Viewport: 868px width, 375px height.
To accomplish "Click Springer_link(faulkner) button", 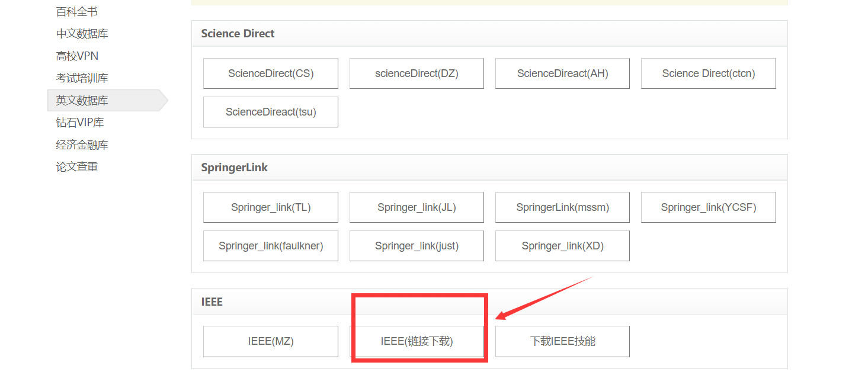I will [x=271, y=246].
